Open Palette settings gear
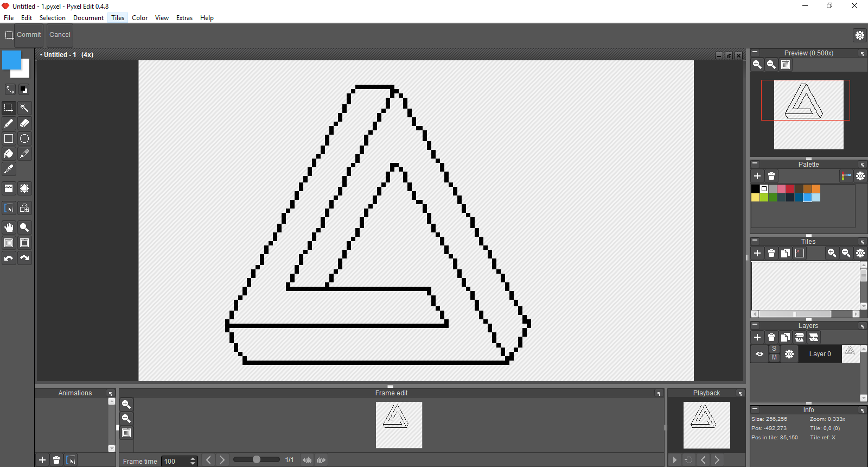The width and height of the screenshot is (868, 467). 860,176
